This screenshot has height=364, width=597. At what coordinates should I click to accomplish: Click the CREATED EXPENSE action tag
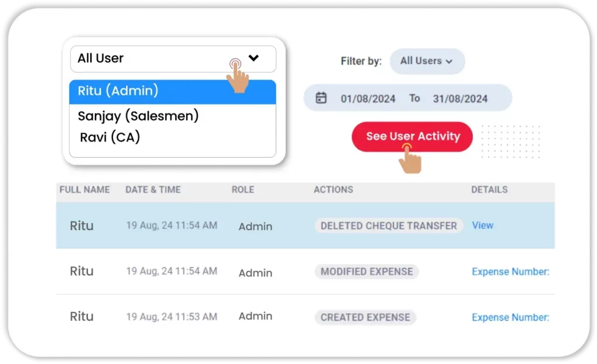coord(365,317)
